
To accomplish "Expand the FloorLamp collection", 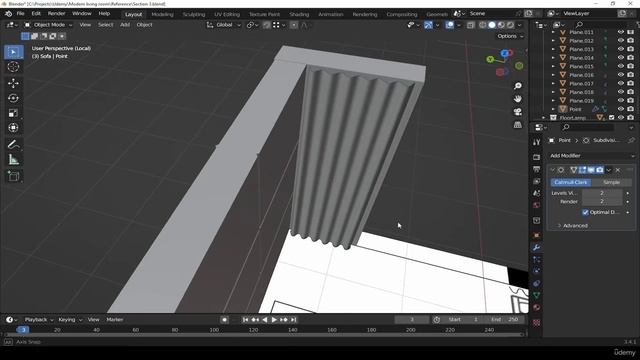I will [x=544, y=118].
